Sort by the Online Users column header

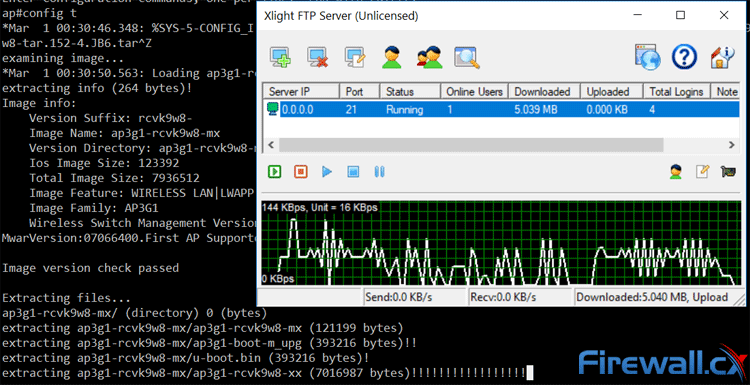tap(474, 91)
